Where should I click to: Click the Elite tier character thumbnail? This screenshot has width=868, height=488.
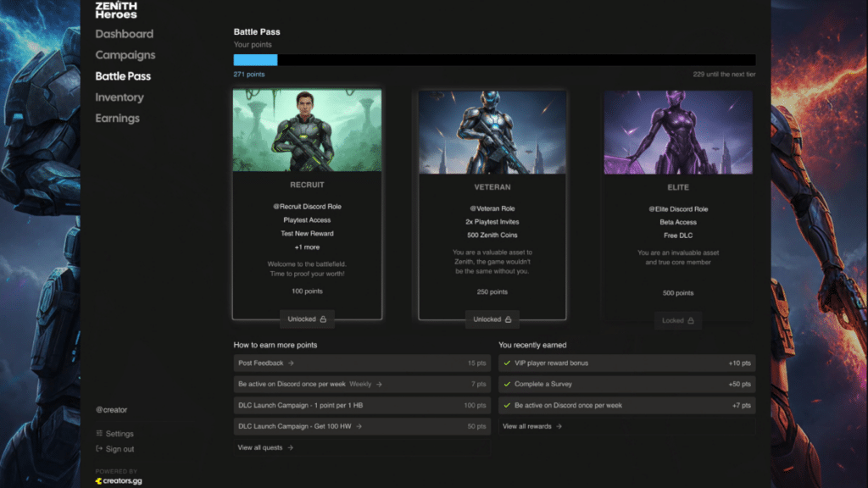[x=678, y=132]
